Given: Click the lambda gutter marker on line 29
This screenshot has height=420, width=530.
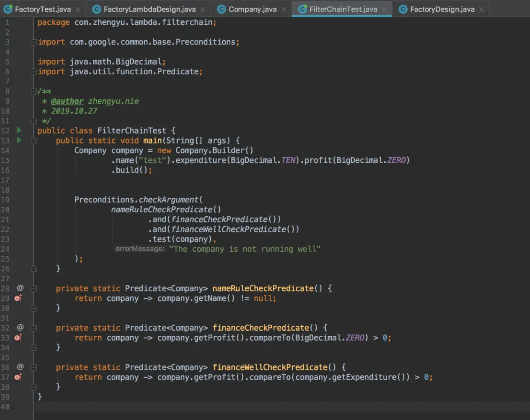Looking at the screenshot, I should pos(18,298).
